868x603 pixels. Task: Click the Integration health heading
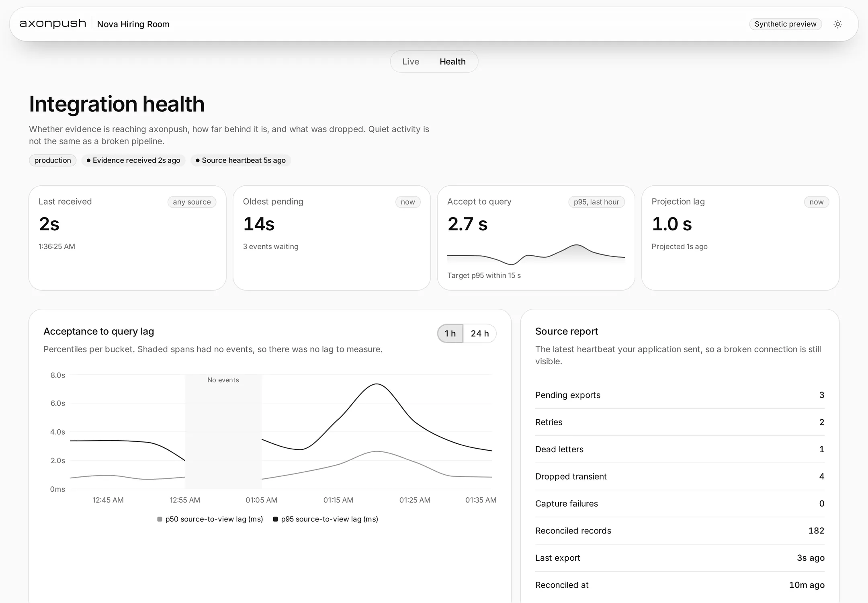click(117, 104)
